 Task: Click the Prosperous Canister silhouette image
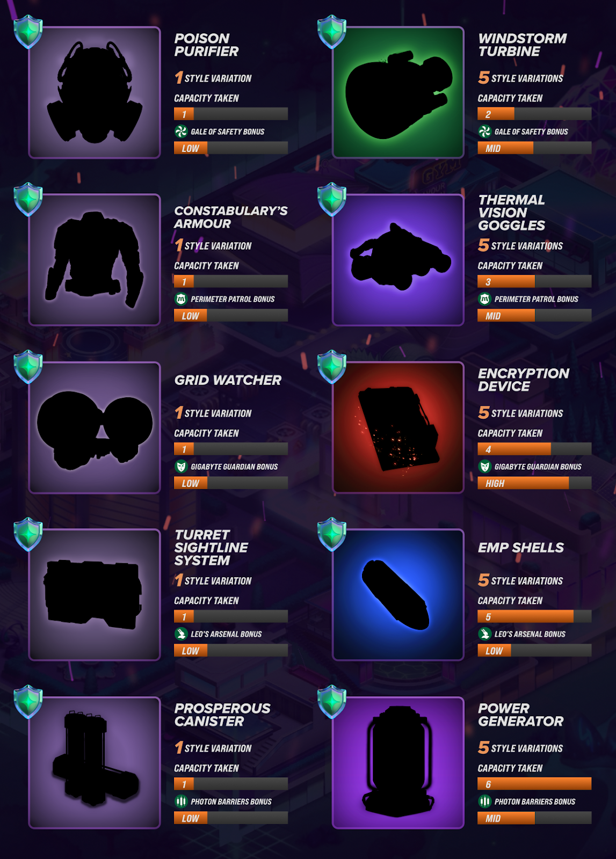click(95, 762)
